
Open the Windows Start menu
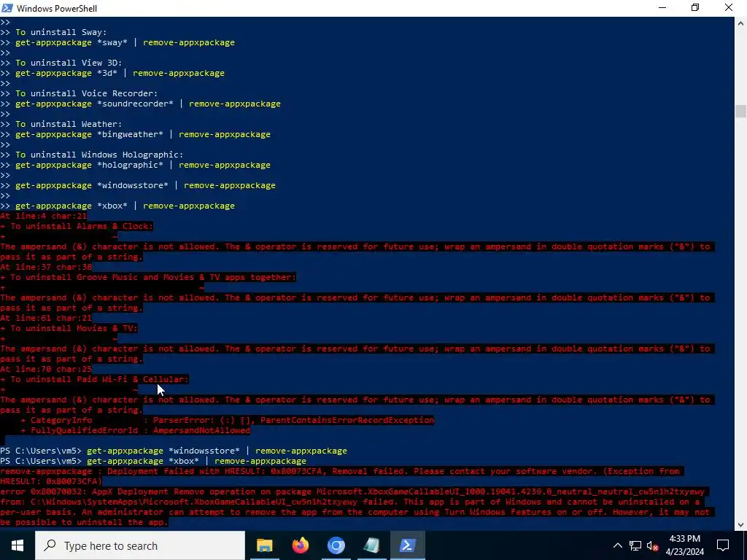[x=18, y=545]
